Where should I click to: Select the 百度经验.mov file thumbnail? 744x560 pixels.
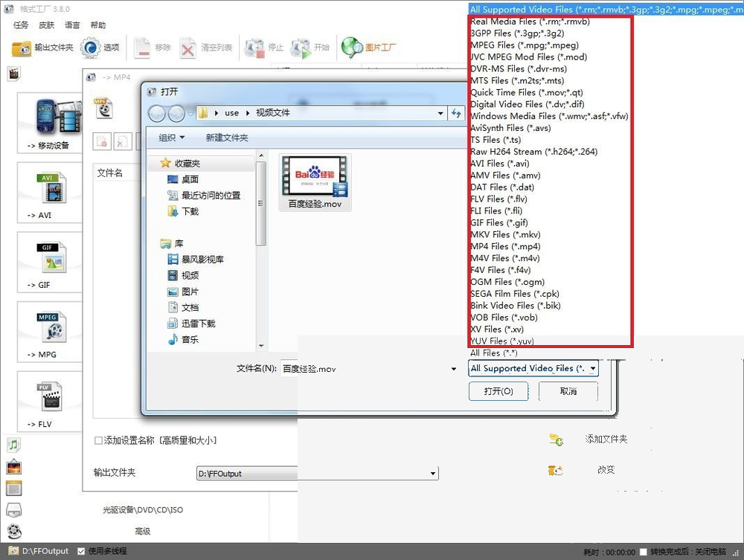(315, 182)
